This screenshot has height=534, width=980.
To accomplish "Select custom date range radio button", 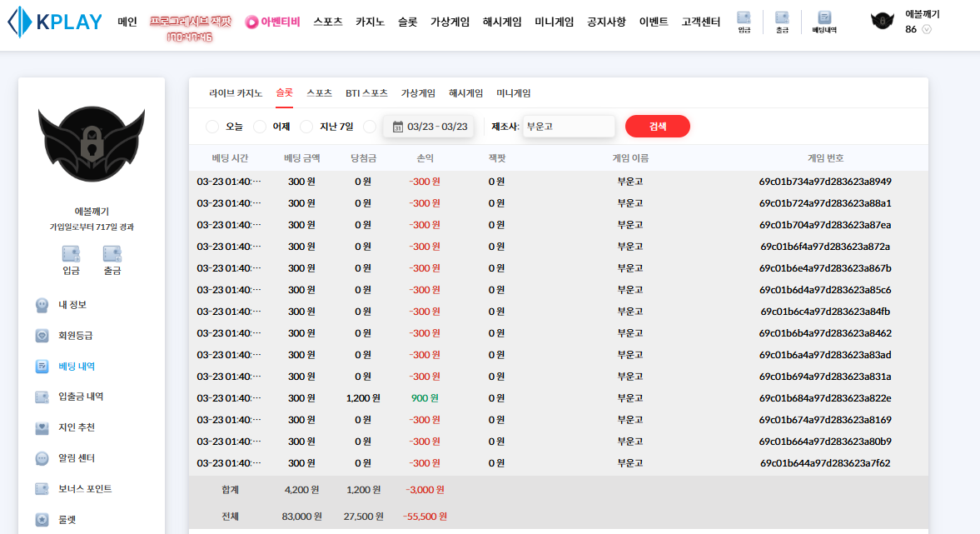I will coord(370,127).
